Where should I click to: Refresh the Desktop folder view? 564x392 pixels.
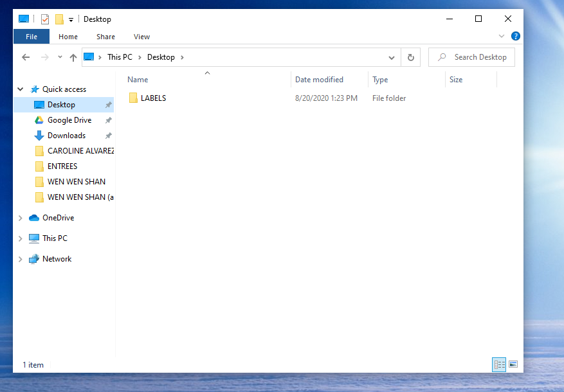pos(411,57)
